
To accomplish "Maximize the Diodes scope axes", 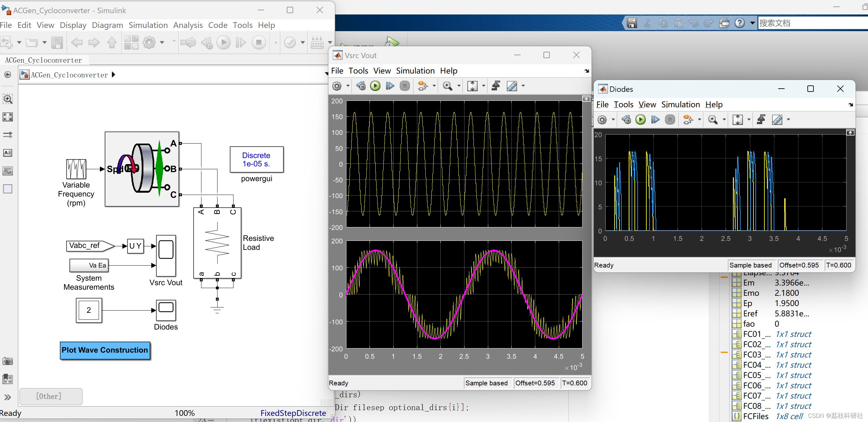I will [x=850, y=133].
